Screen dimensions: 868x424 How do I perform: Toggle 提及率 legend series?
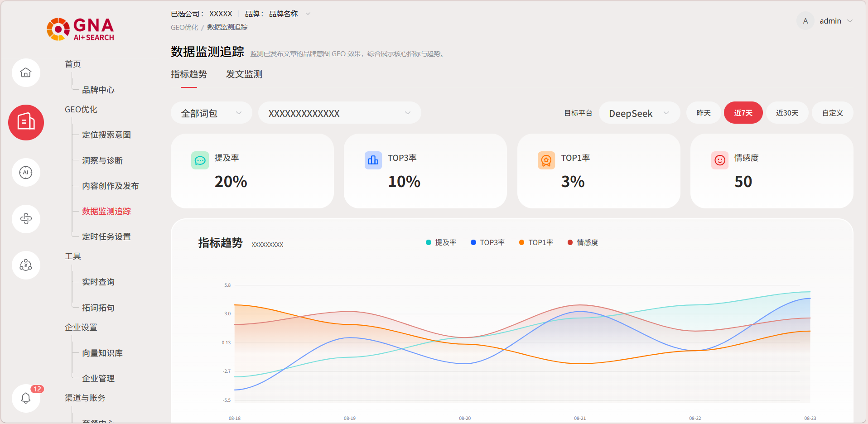coord(441,242)
